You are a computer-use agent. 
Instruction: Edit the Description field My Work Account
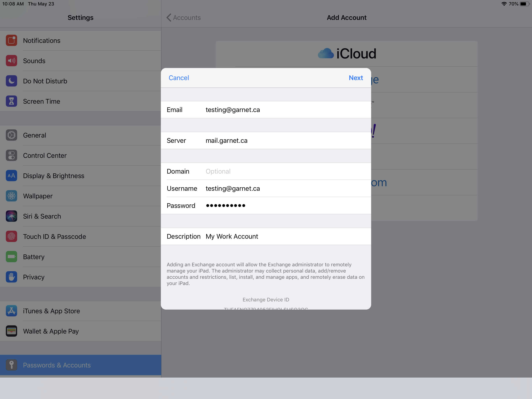(x=284, y=236)
